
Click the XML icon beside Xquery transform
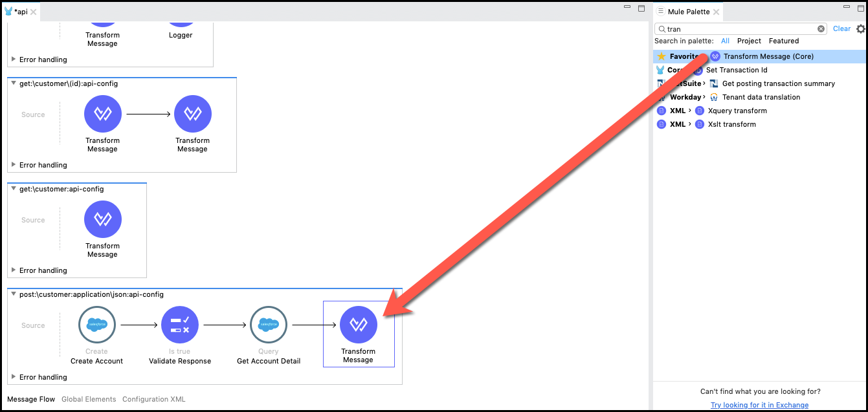[661, 111]
